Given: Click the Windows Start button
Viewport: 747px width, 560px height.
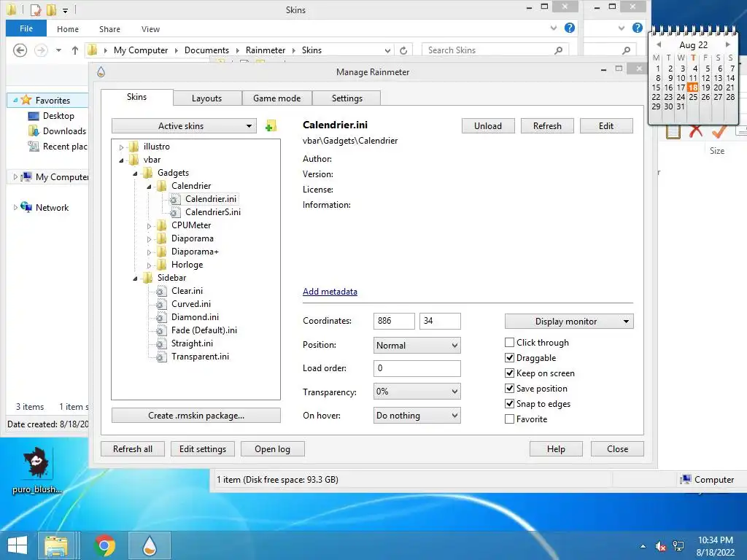Looking at the screenshot, I should (18, 545).
